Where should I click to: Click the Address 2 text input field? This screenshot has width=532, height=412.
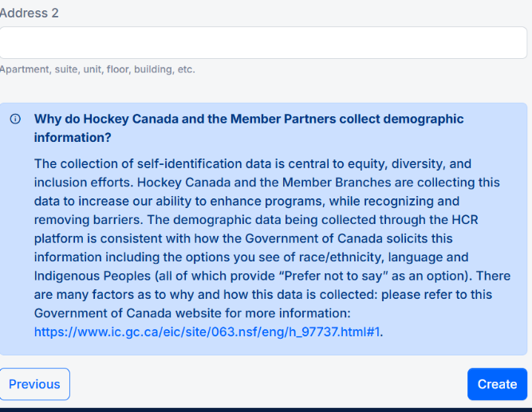coord(263,43)
